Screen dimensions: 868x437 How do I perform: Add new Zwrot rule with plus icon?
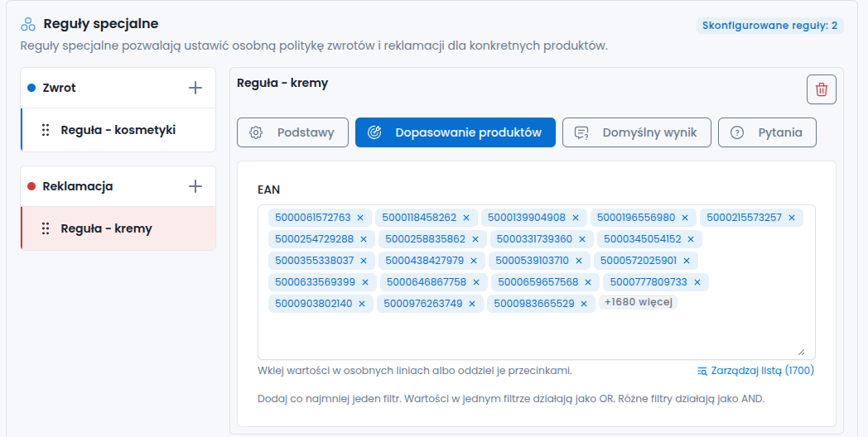click(195, 88)
